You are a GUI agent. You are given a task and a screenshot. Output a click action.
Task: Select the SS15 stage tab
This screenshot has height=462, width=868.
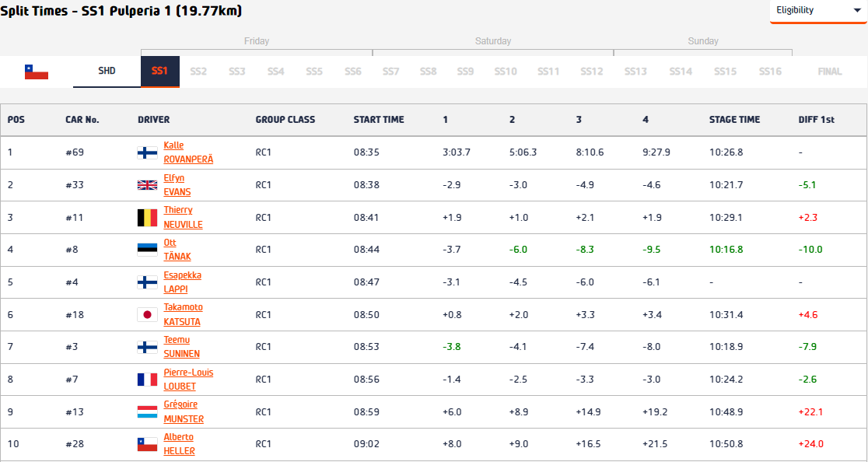pyautogui.click(x=725, y=72)
